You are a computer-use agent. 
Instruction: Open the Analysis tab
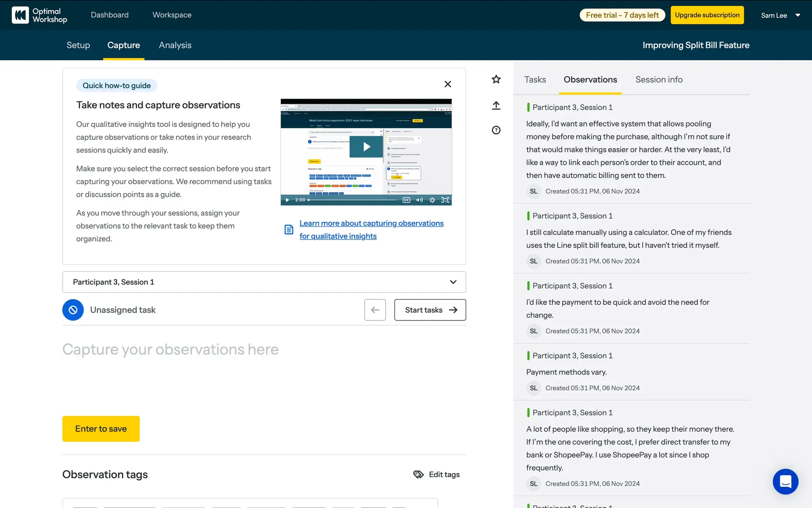175,45
